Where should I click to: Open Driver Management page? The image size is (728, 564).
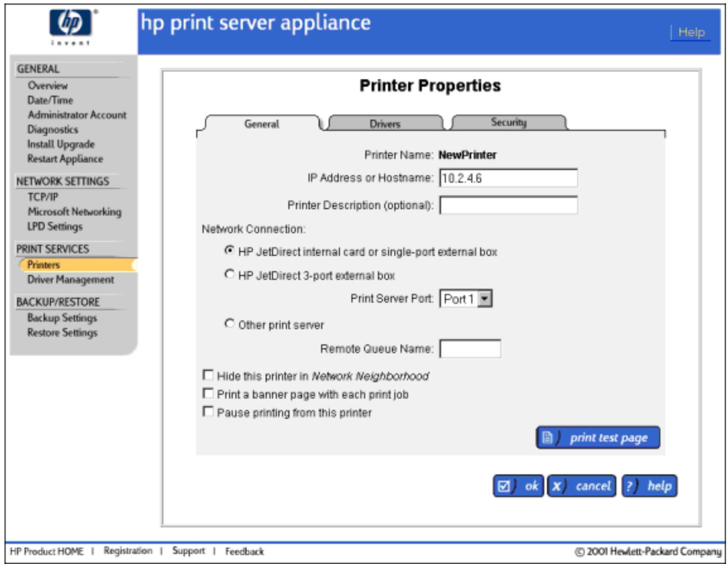[x=71, y=279]
